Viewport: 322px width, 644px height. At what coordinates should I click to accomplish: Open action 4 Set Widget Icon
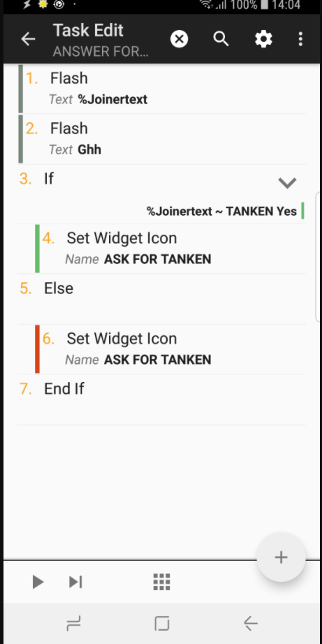pyautogui.click(x=170, y=249)
